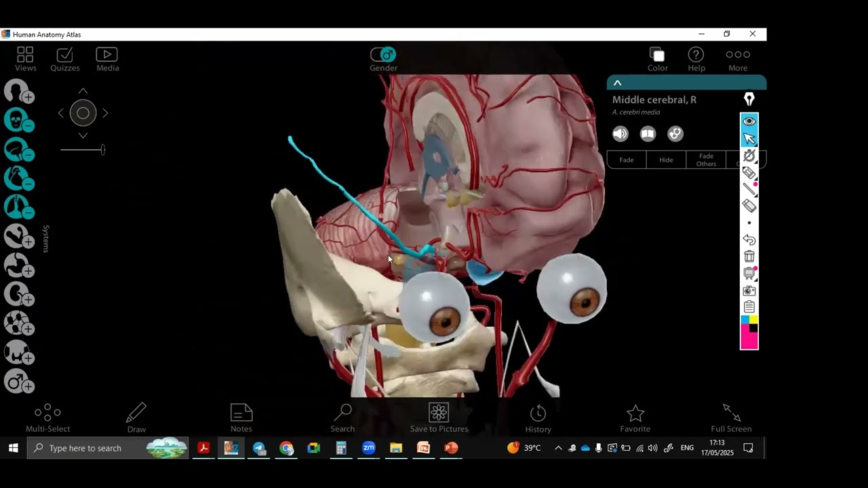The height and width of the screenshot is (488, 868).
Task: Rotate the model up with navigation arrow
Action: (x=83, y=91)
